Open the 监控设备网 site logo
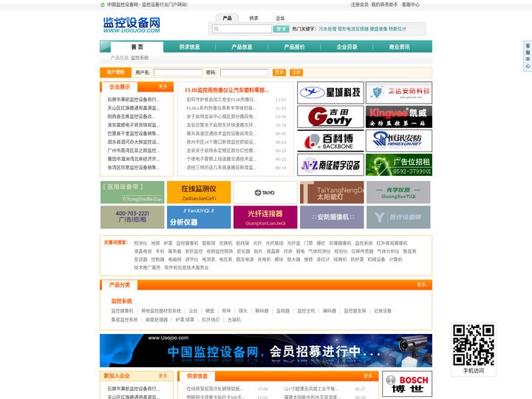Viewport: 532px width, 399px height. click(132, 25)
